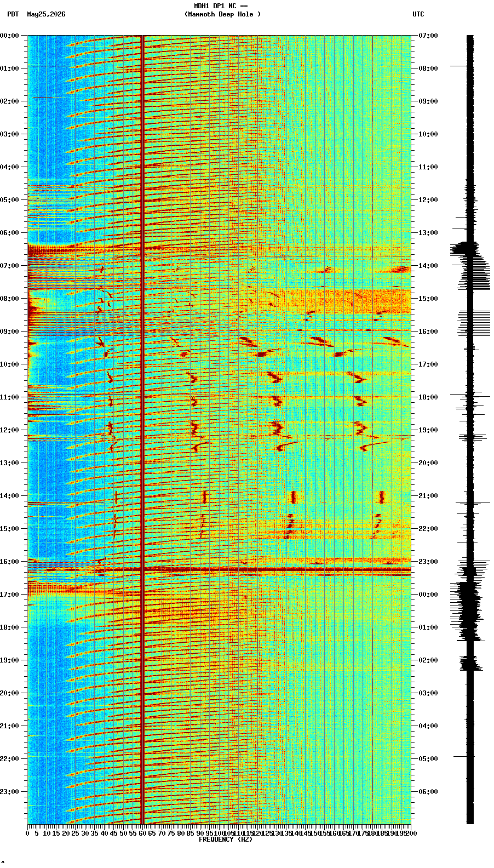Select the 04:00 UTC axis label
This screenshot has width=494, height=868.
tap(428, 726)
